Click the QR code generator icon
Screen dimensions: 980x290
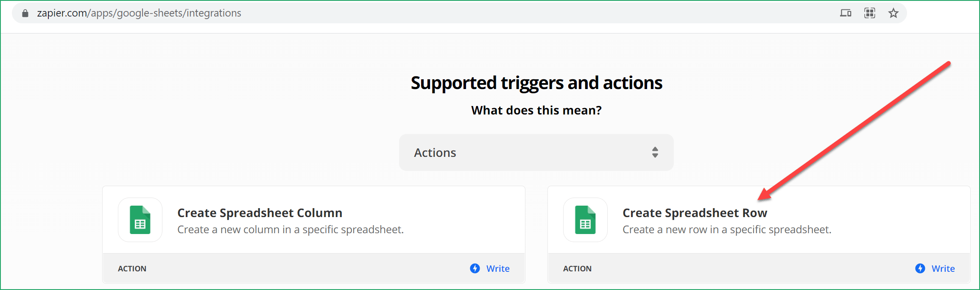[x=870, y=13]
